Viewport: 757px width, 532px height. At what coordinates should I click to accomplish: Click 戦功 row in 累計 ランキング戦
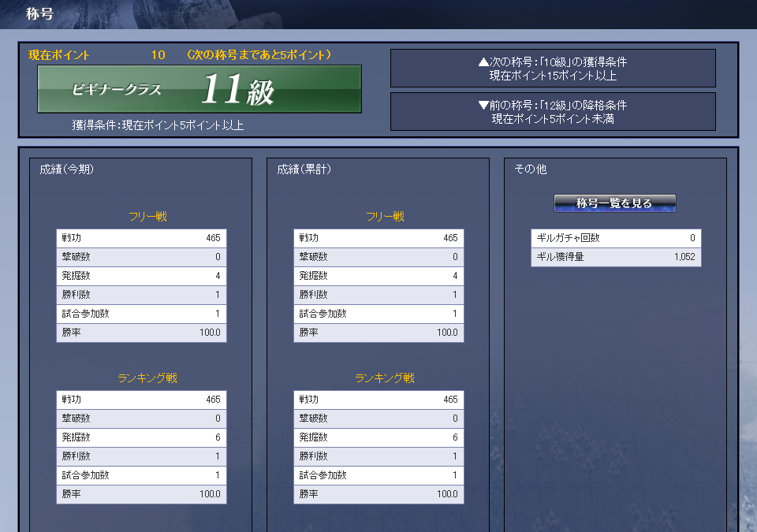[379, 400]
